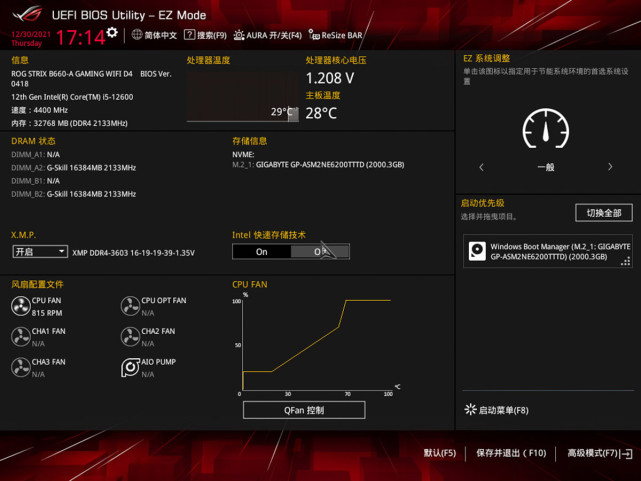Click the CHA1 FAN icon
Screen dimensions: 641x481
20,337
